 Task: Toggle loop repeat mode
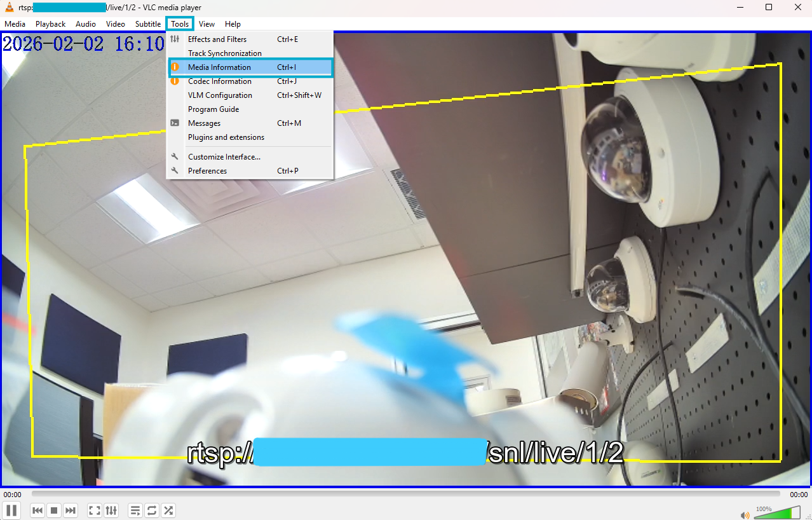(x=152, y=510)
